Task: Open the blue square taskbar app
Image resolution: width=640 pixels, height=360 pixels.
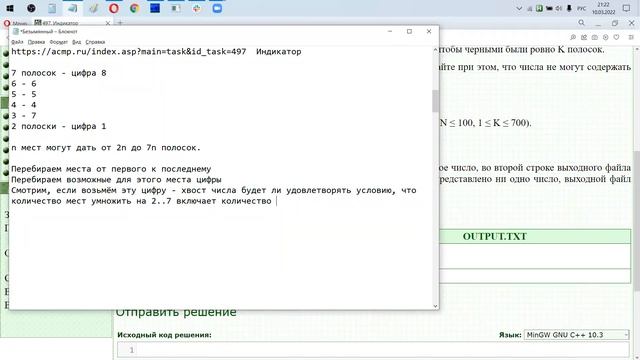Action: [155, 8]
